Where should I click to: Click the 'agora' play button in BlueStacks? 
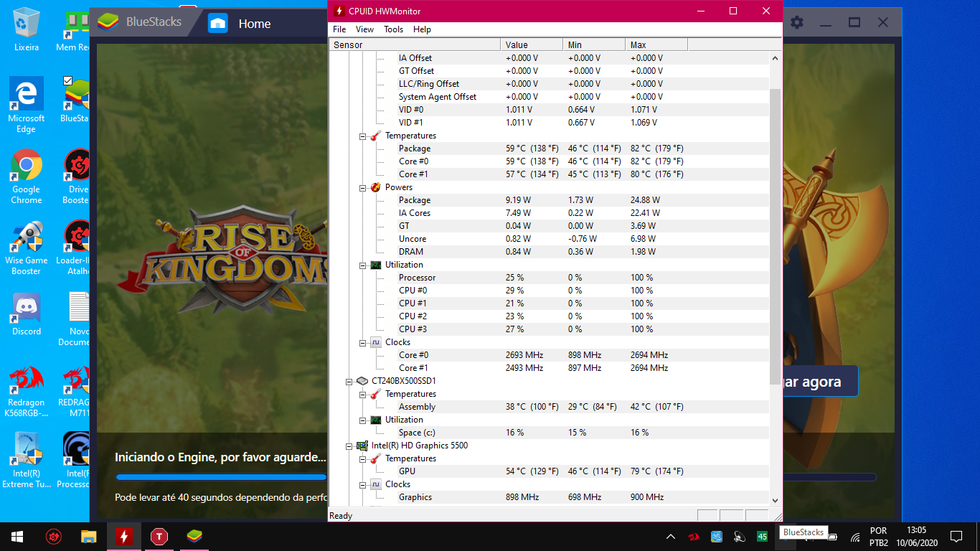820,382
